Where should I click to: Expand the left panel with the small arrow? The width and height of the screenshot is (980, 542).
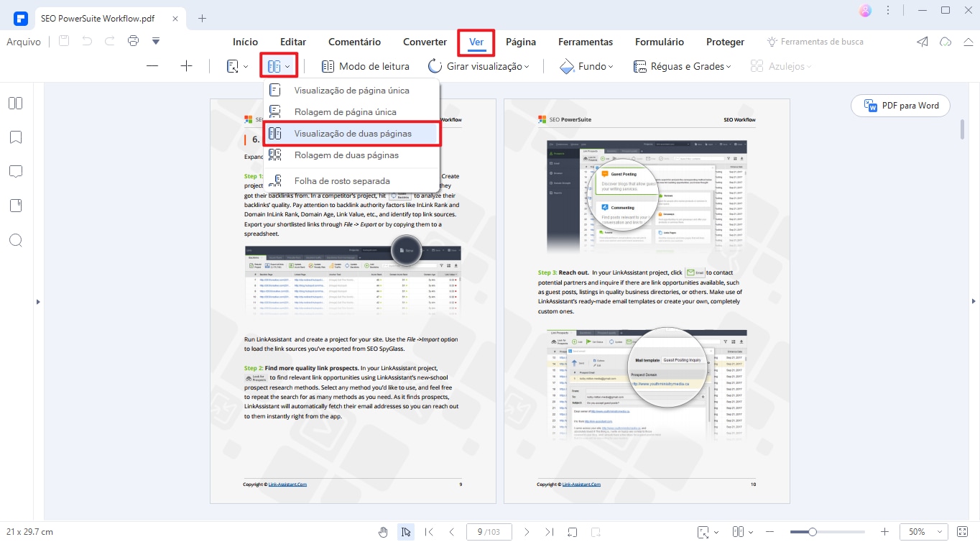(x=38, y=302)
